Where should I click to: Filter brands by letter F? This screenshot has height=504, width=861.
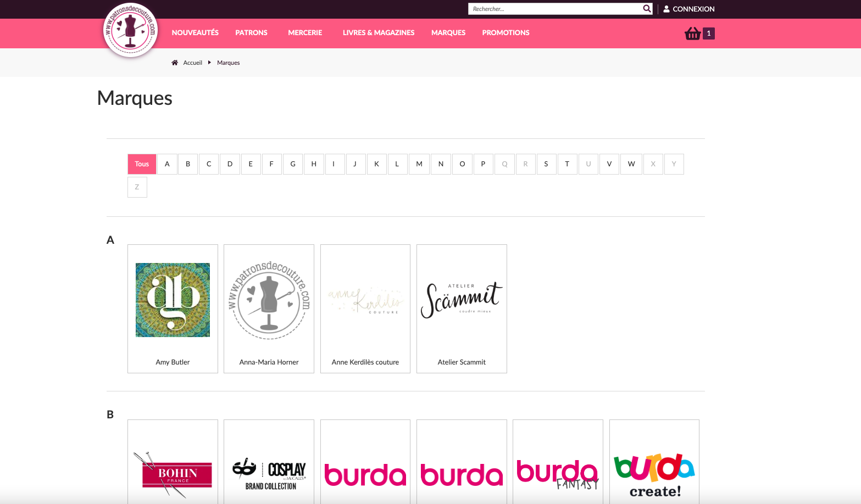(x=271, y=164)
